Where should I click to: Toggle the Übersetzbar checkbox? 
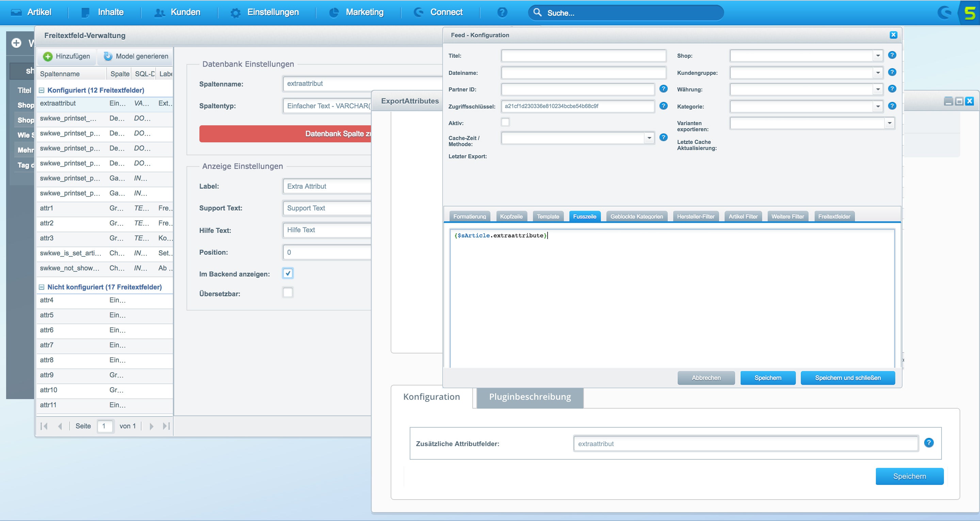[x=288, y=293]
